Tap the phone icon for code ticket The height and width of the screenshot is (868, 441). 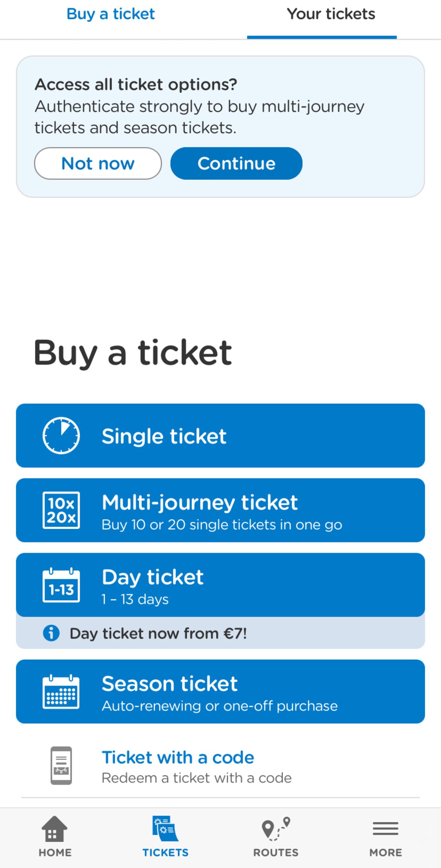pyautogui.click(x=61, y=766)
